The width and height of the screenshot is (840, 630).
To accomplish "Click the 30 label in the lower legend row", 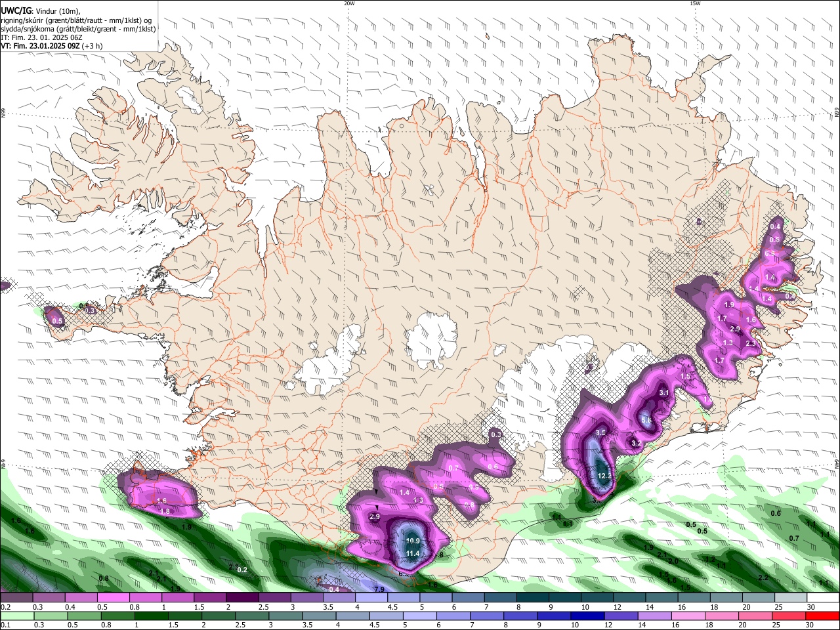I will point(810,625).
